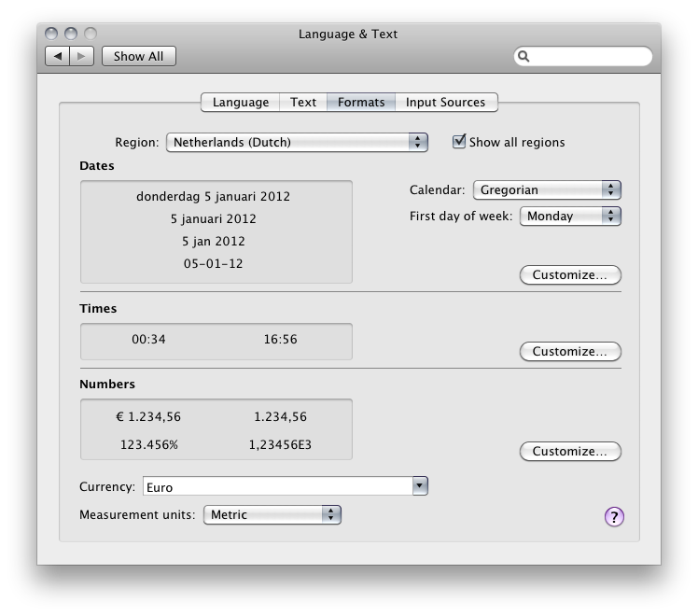The image size is (698, 616).
Task: Go back with the left arrow button
Action: (58, 56)
